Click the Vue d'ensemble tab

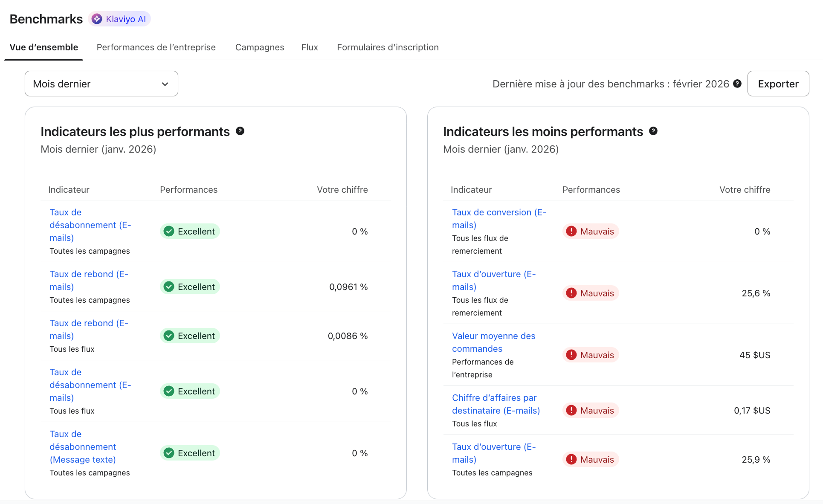44,47
